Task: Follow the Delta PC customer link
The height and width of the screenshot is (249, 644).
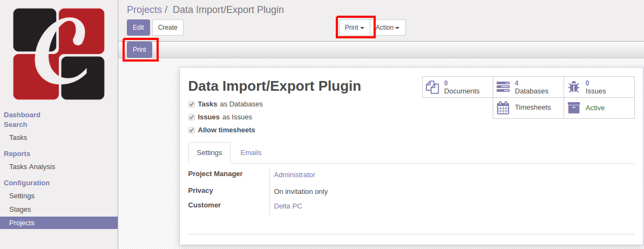Action: [x=288, y=206]
